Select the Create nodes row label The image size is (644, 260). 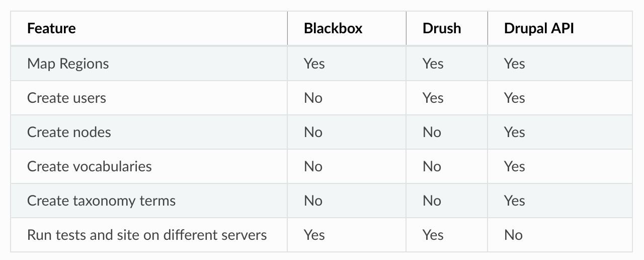(69, 132)
